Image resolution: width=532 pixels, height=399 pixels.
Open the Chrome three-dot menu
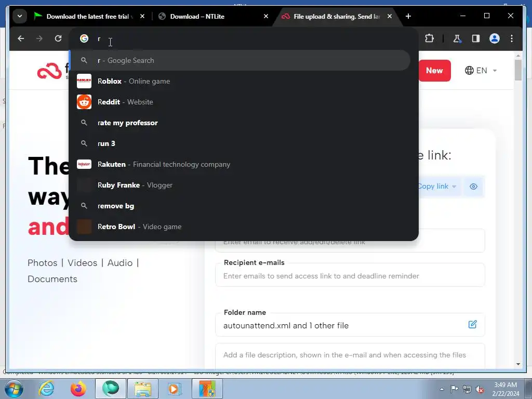point(512,38)
